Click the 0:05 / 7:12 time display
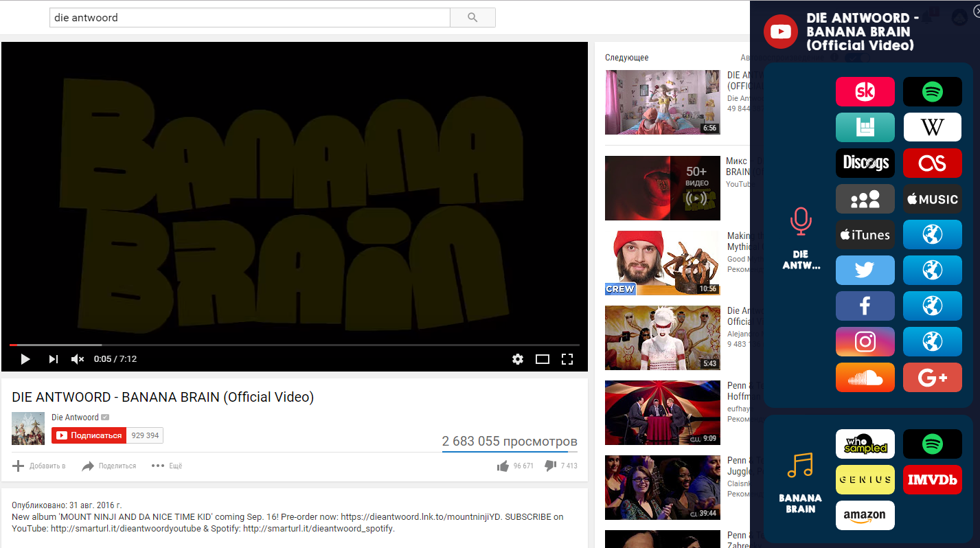The image size is (980, 548). point(115,358)
